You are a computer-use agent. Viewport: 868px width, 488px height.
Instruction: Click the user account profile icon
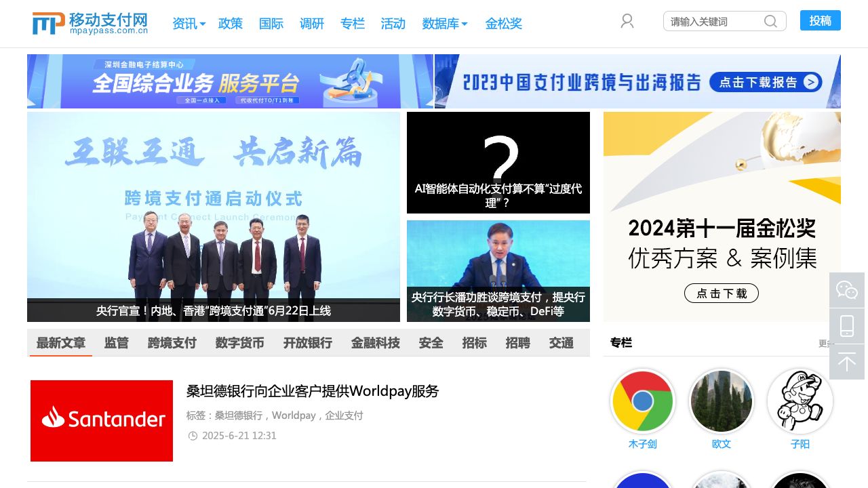tap(627, 21)
